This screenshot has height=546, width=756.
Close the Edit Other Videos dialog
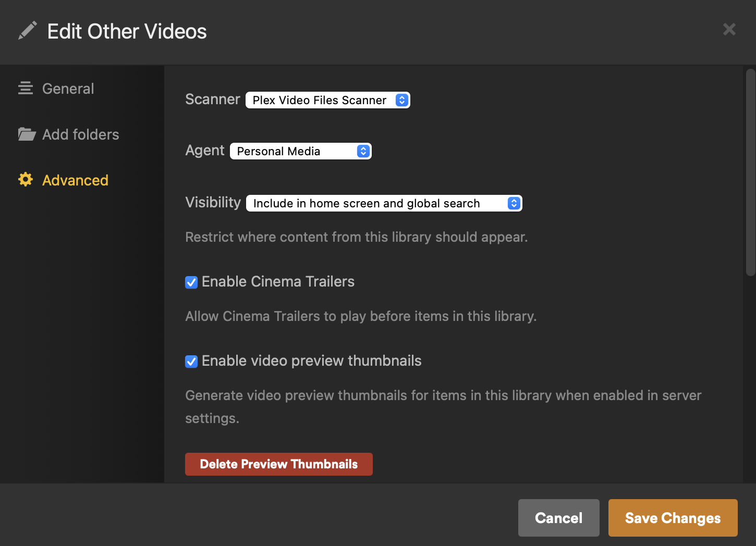click(x=729, y=29)
